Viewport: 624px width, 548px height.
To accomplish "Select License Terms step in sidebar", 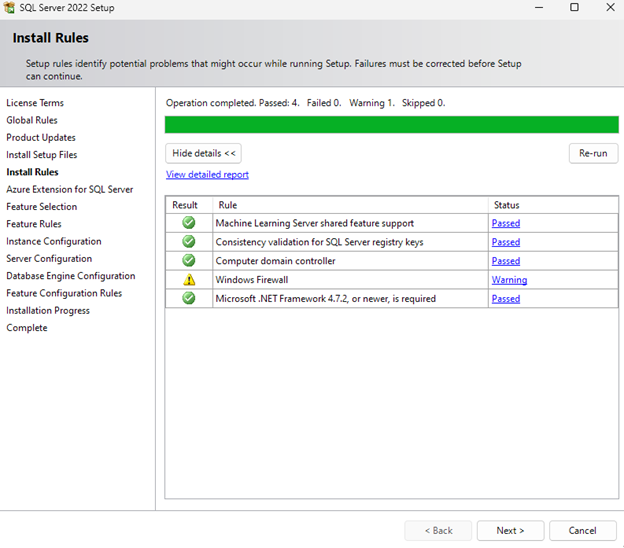I will point(35,103).
